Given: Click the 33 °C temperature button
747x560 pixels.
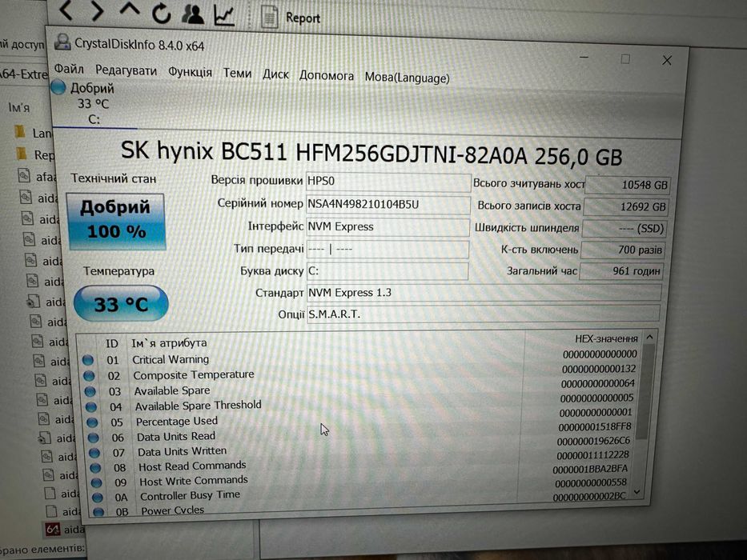Looking at the screenshot, I should coord(121,303).
